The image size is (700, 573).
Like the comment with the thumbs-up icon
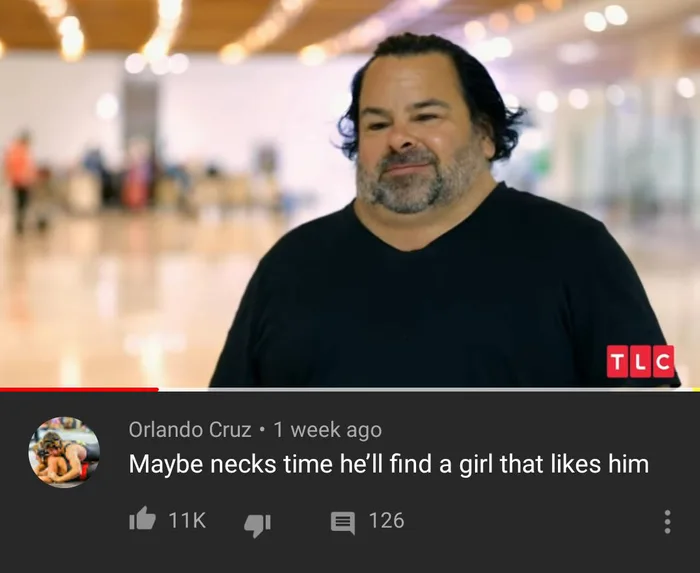coord(142,519)
